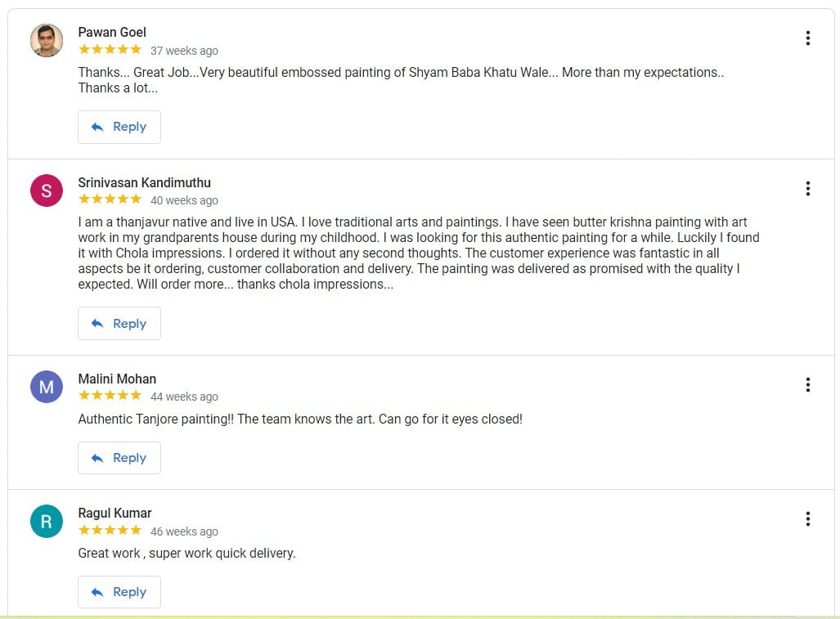Open Srinivasan Kandimuthu's reviewer name link

[x=144, y=182]
